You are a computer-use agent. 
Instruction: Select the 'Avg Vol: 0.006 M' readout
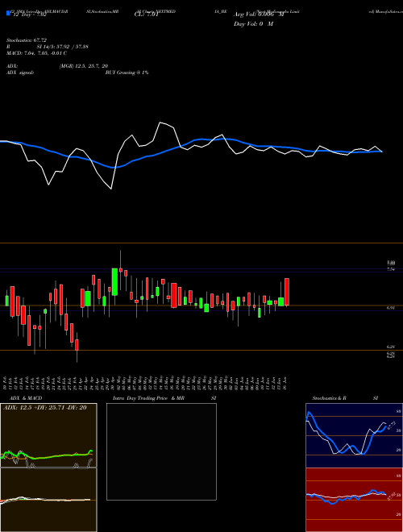pyautogui.click(x=259, y=15)
